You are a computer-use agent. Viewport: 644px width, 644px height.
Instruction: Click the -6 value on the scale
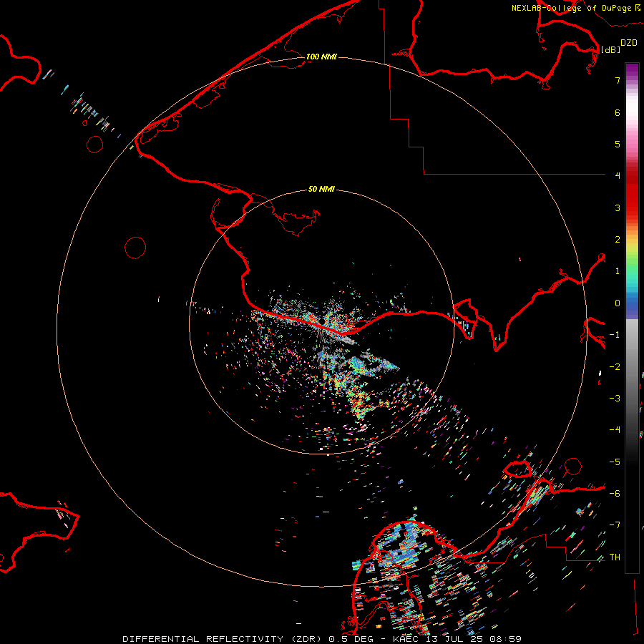pyautogui.click(x=615, y=494)
